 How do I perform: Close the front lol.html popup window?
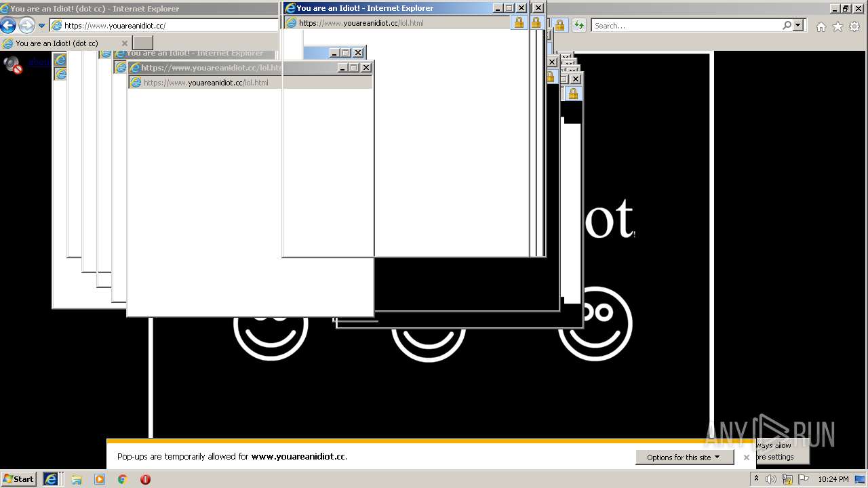366,68
